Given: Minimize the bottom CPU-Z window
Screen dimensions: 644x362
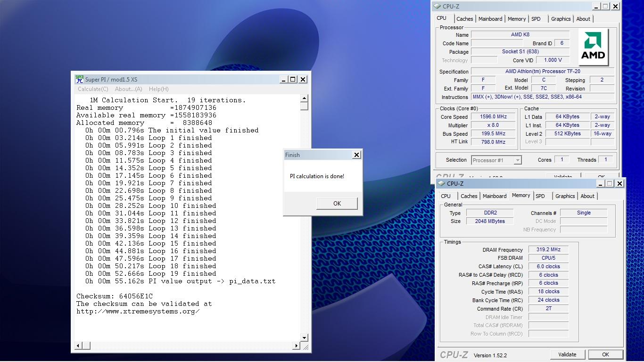Looking at the screenshot, I should click(600, 183).
